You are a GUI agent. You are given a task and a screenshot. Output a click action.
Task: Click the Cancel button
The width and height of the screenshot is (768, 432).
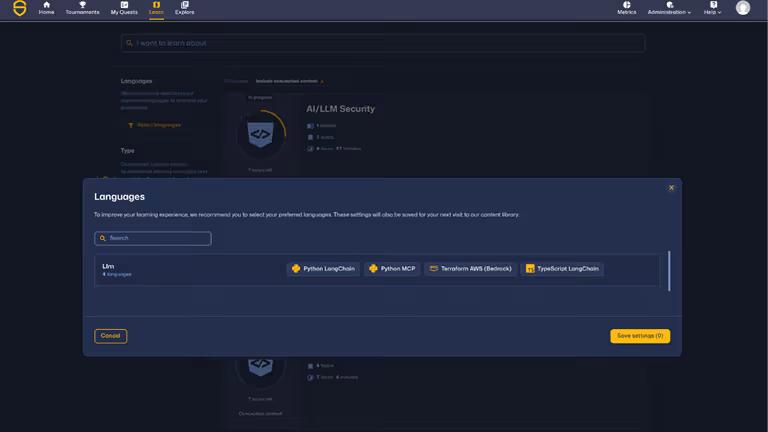(x=110, y=336)
